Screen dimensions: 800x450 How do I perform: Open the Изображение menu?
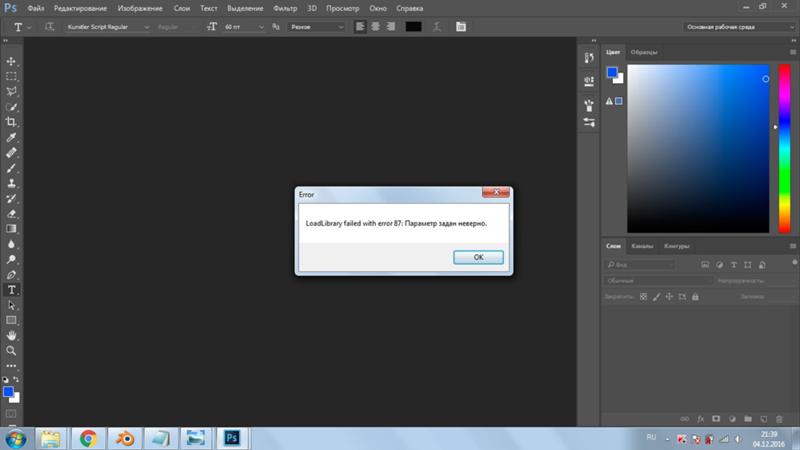click(x=140, y=8)
